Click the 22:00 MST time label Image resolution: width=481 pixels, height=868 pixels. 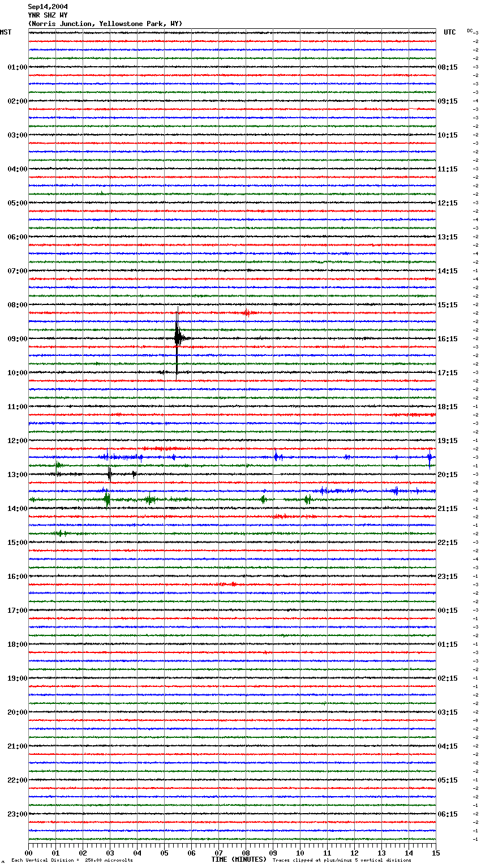click(17, 780)
